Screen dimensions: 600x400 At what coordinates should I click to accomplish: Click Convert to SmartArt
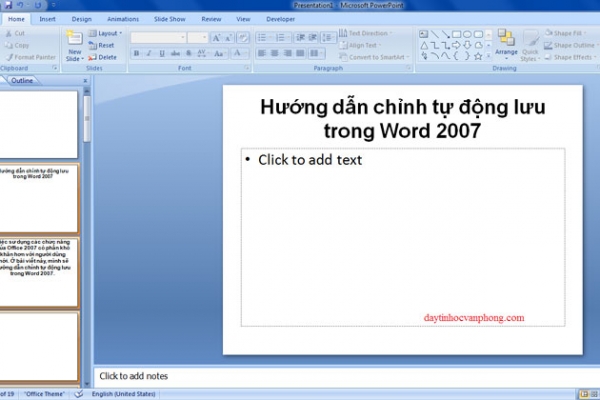(x=374, y=57)
